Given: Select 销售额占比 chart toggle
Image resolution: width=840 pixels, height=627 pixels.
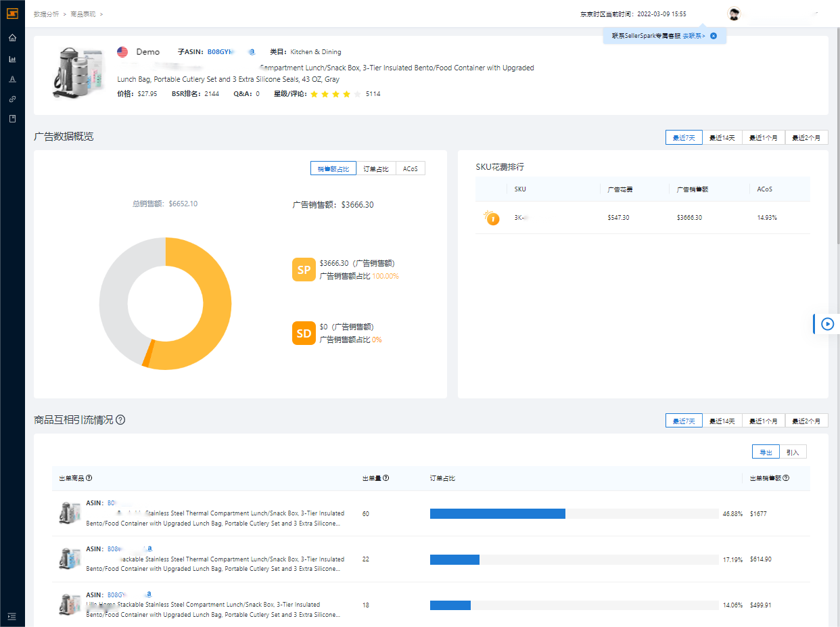Looking at the screenshot, I should 333,168.
